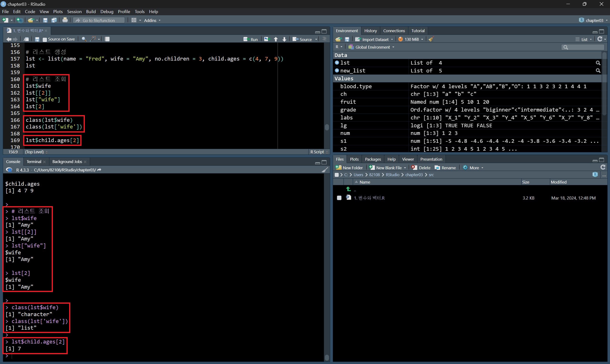
Task: Click the compile report notebook icon
Action: 107,39
